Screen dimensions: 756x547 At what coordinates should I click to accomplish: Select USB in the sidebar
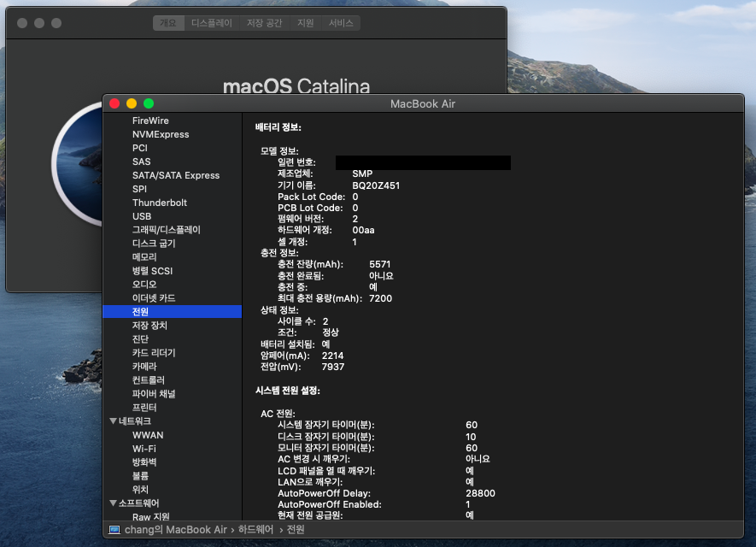[142, 216]
